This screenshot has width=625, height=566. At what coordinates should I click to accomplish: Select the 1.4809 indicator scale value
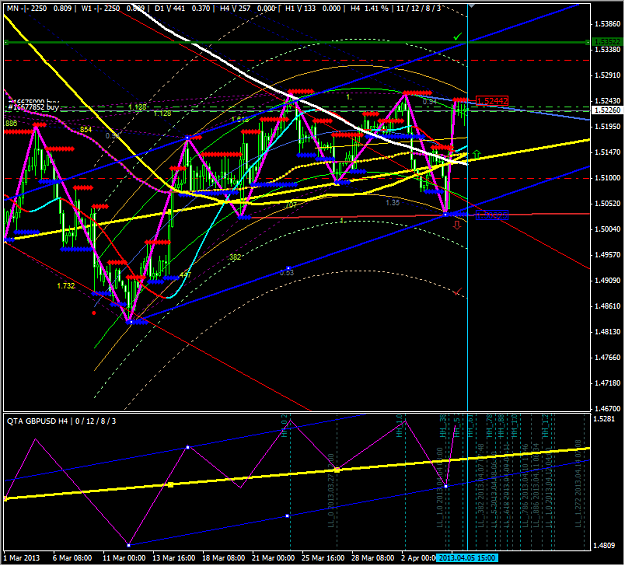603,545
